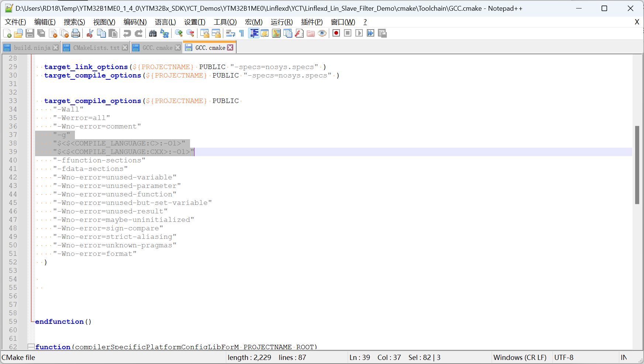This screenshot has height=364, width=644.
Task: Collapse the function fold marker on line 62
Action: (31, 347)
